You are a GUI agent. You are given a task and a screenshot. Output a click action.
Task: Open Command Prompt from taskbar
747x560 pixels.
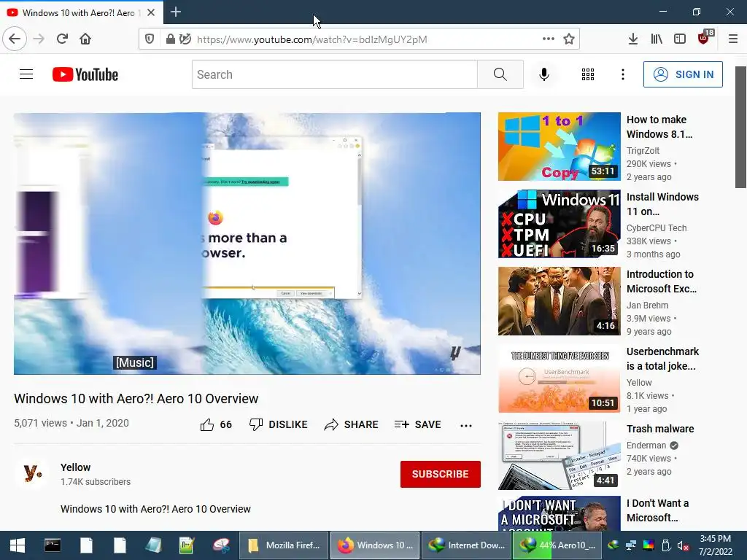click(53, 545)
